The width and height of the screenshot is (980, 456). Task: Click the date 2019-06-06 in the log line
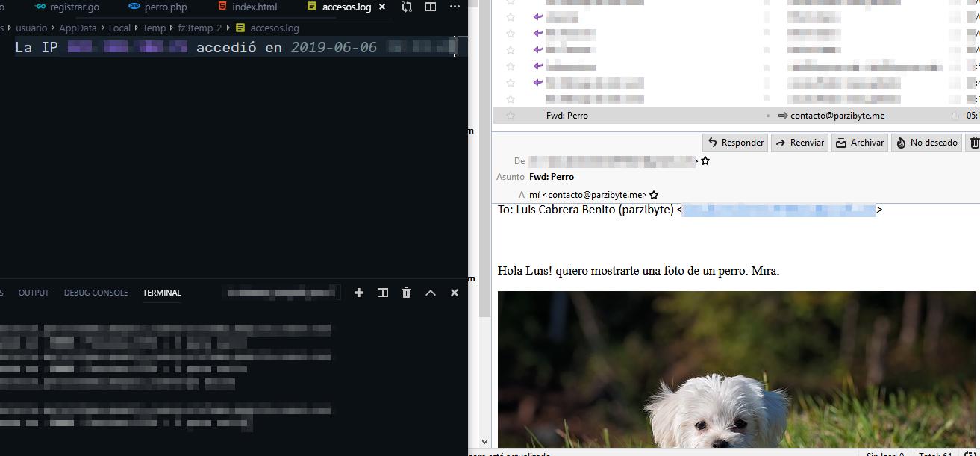(334, 47)
